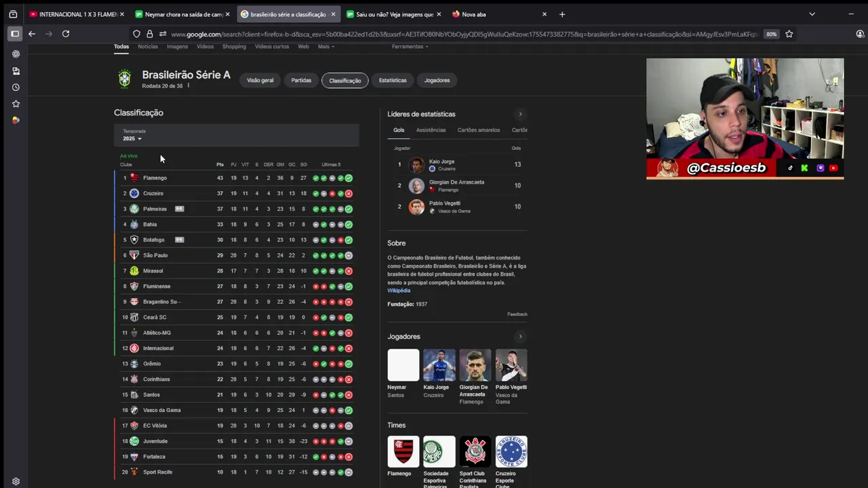This screenshot has height=488, width=868.
Task: Open the Neymar player card
Action: [x=403, y=373]
